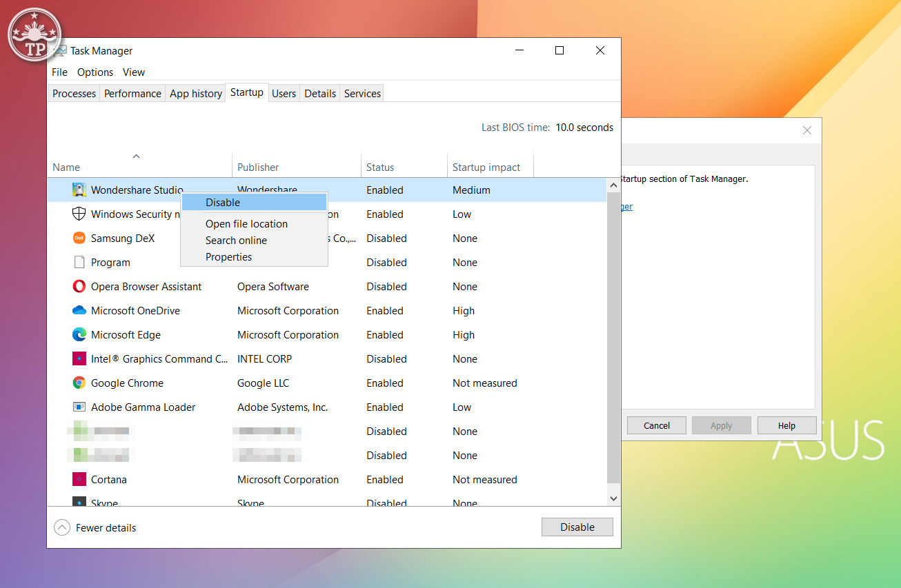901x588 pixels.
Task: Click the bottom-right Disable button
Action: (577, 527)
